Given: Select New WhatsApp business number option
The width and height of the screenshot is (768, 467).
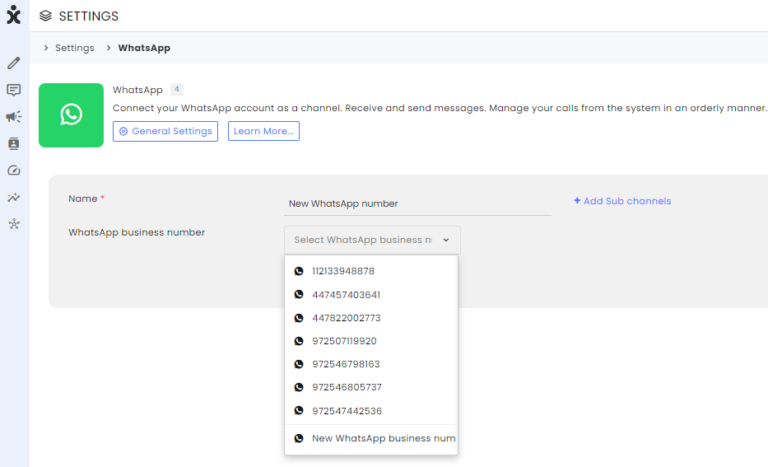Looking at the screenshot, I should (371, 438).
